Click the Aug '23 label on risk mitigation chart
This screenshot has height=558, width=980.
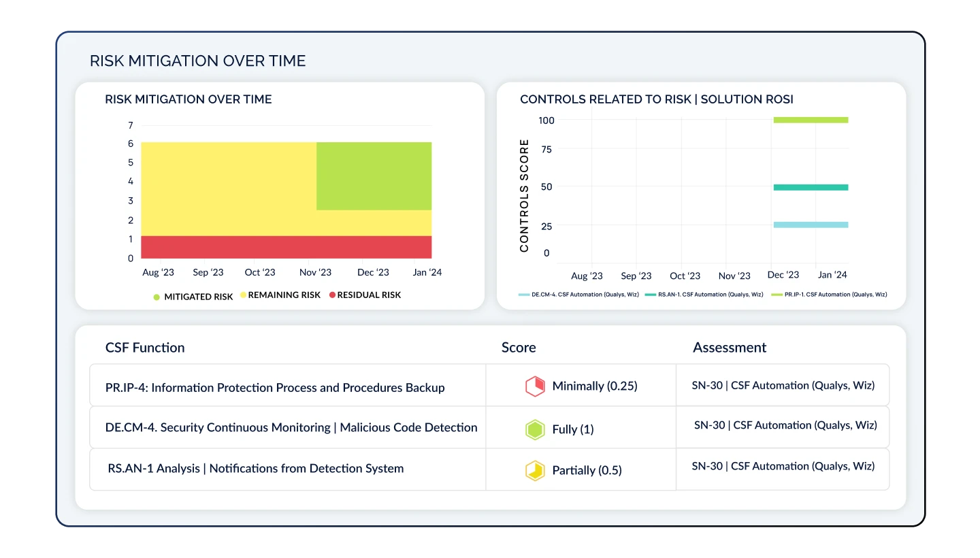click(x=158, y=272)
